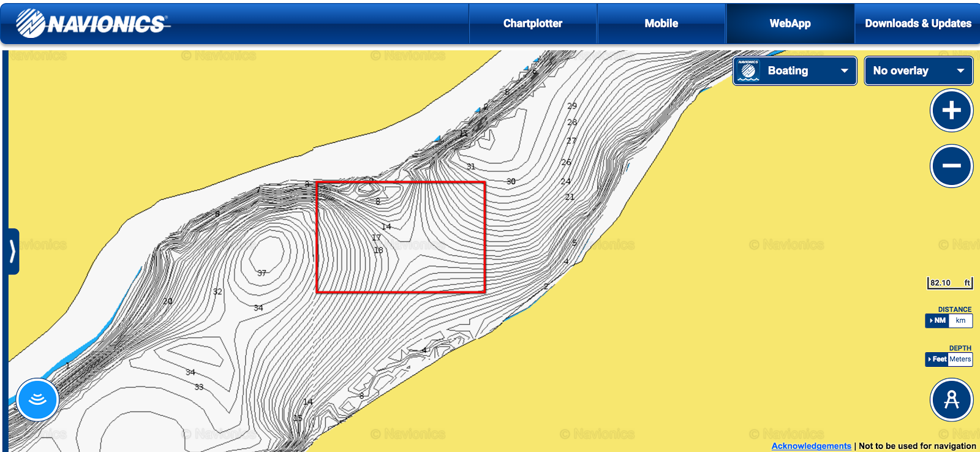Click the depth label 31 on the map
The image size is (980, 452).
[x=470, y=167]
